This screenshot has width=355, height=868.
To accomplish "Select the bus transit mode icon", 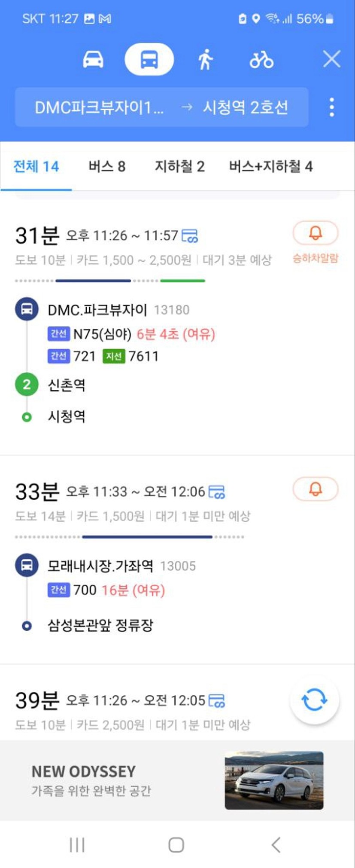I will (x=149, y=59).
